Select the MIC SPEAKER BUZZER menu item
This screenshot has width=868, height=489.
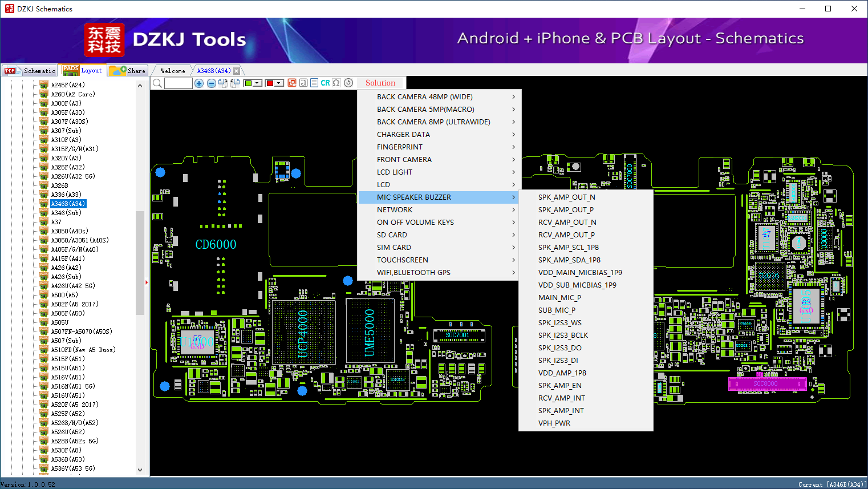439,197
